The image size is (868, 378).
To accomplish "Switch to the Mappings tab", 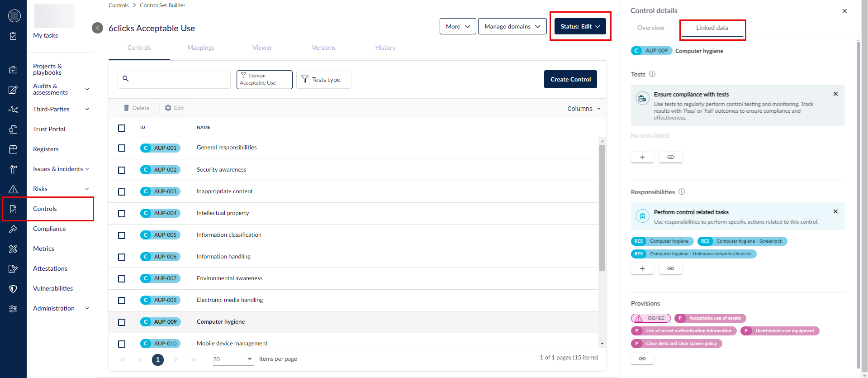I will (x=201, y=48).
